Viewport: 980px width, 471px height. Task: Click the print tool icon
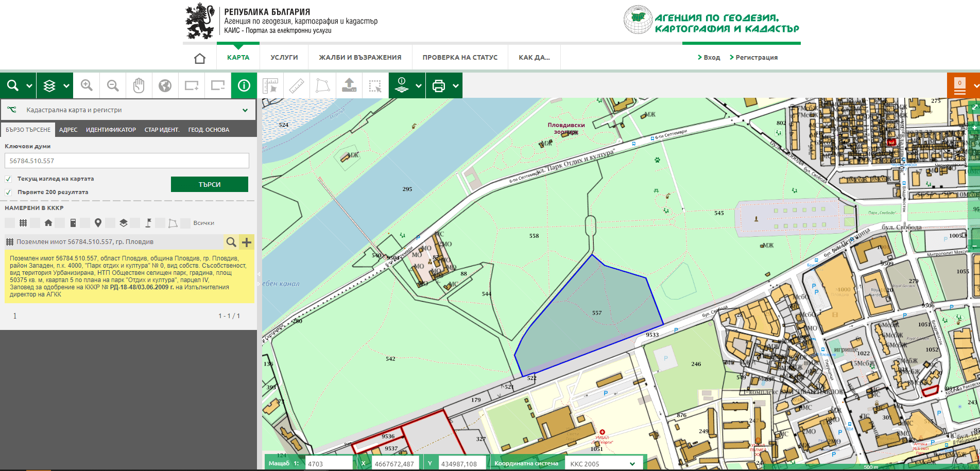(x=439, y=85)
